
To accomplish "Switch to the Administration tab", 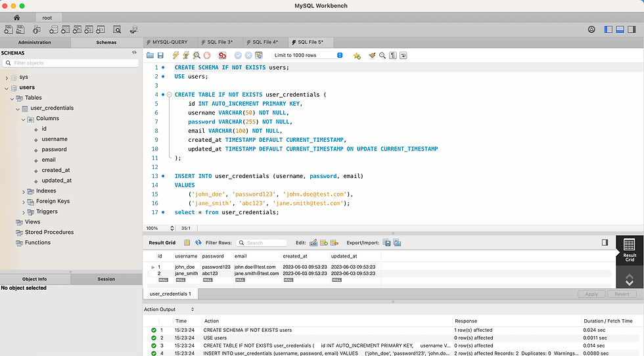I will click(x=34, y=42).
